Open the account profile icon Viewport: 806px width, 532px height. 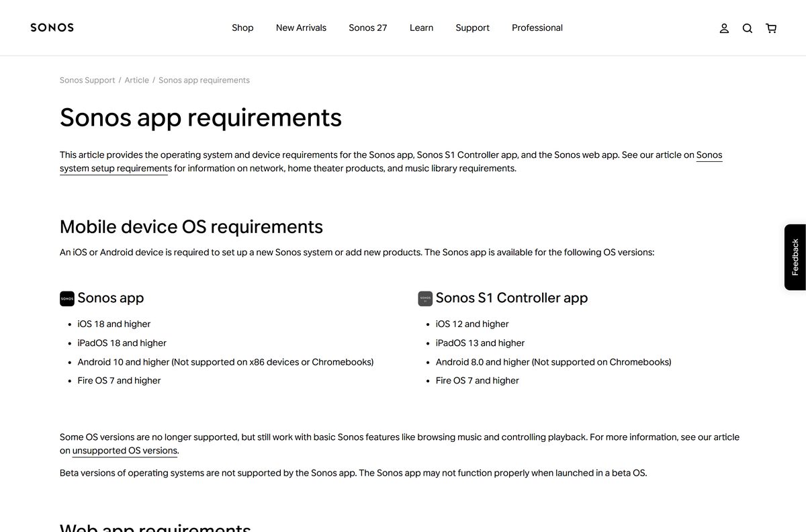tap(724, 28)
